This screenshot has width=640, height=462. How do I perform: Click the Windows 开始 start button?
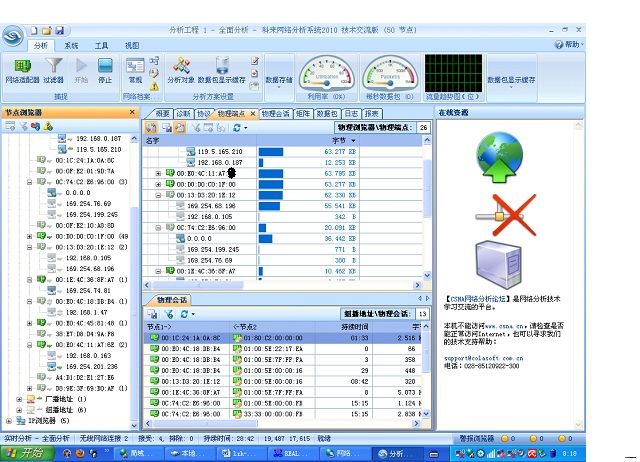click(x=27, y=453)
